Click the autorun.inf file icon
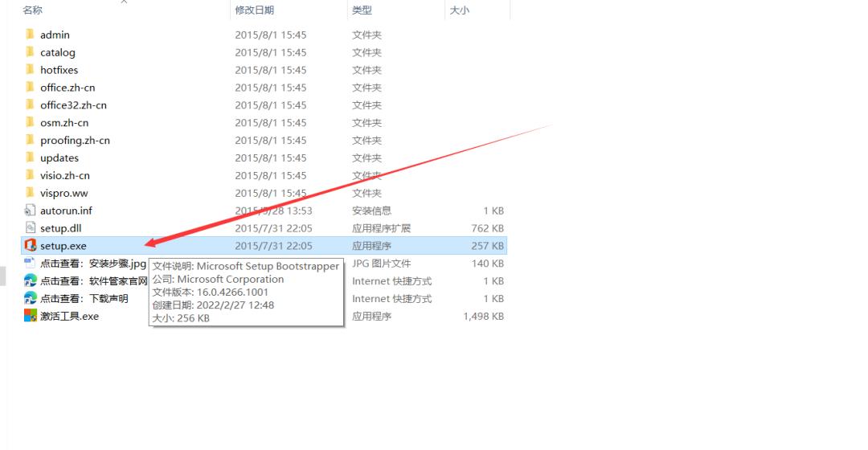 click(30, 211)
